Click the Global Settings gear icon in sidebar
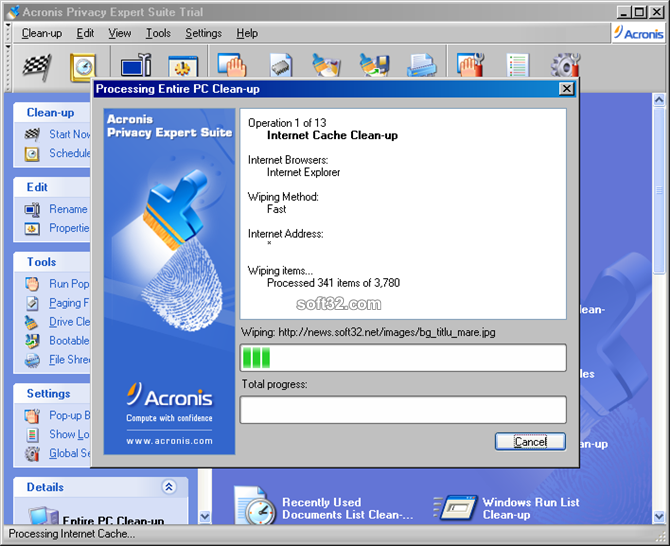The image size is (670, 546). point(32,454)
